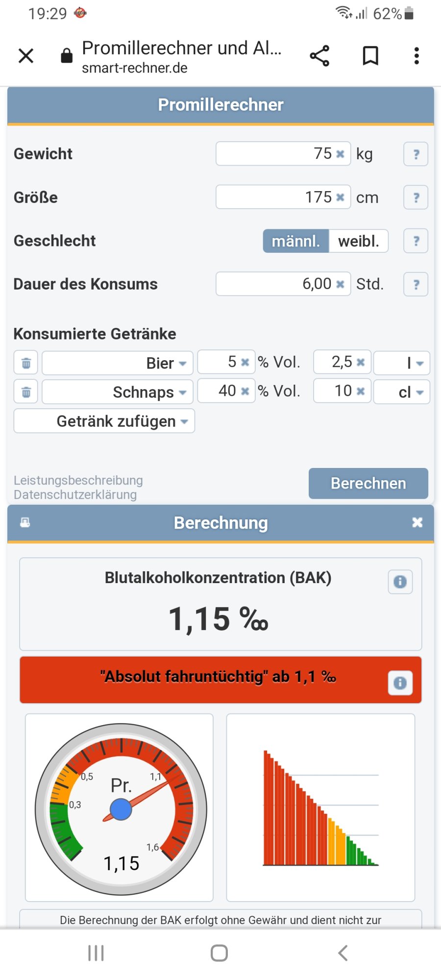Delete the Bier drink row
The width and height of the screenshot is (441, 980).
tap(26, 363)
